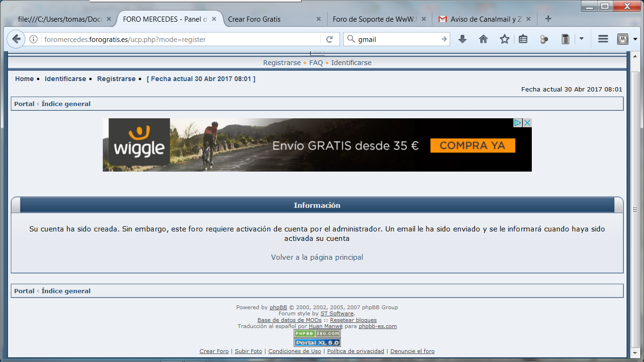Open the Aviso de Canalmail Gmail tab
The image size is (644, 362).
[x=484, y=19]
